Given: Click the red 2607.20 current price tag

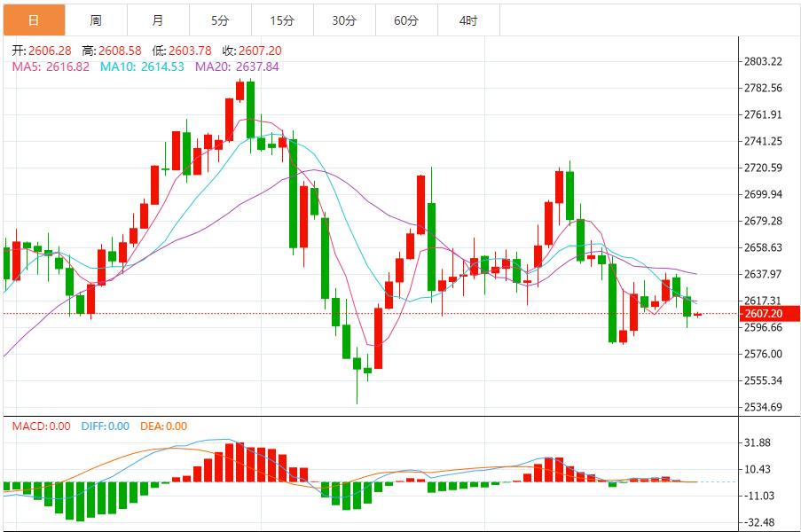Looking at the screenshot, I should click(x=769, y=314).
